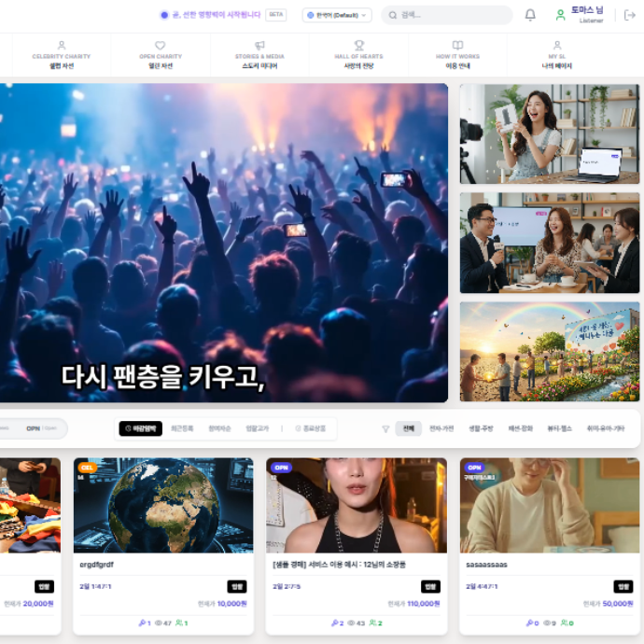Viewport: 644px width, 644px height.
Task: Open the sasaassaas card image
Action: click(x=550, y=506)
